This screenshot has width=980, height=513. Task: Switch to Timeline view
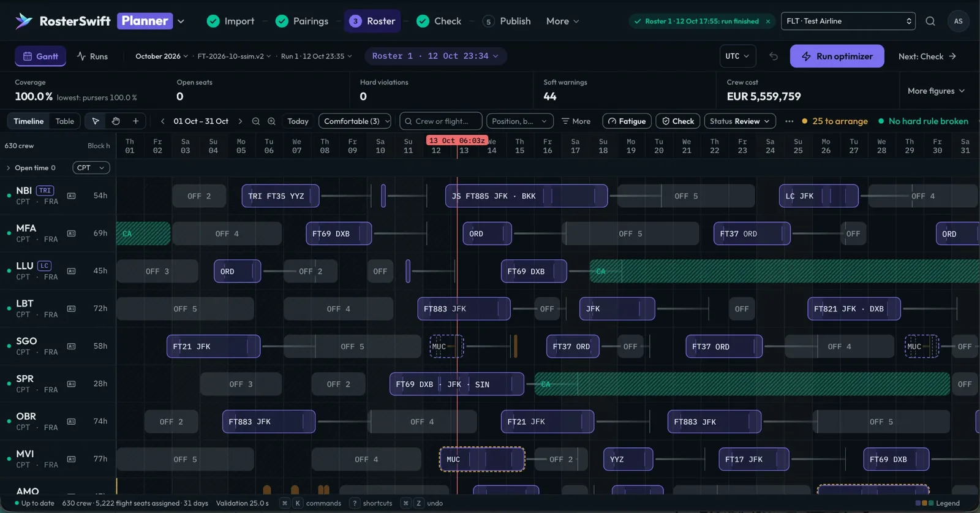pos(29,121)
